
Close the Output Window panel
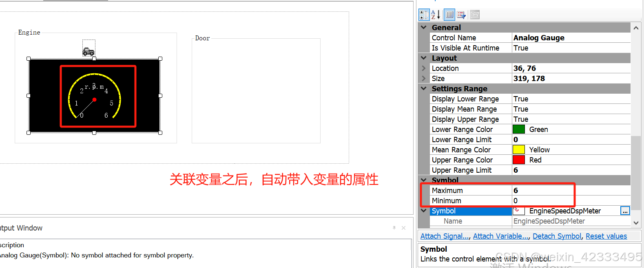click(403, 228)
